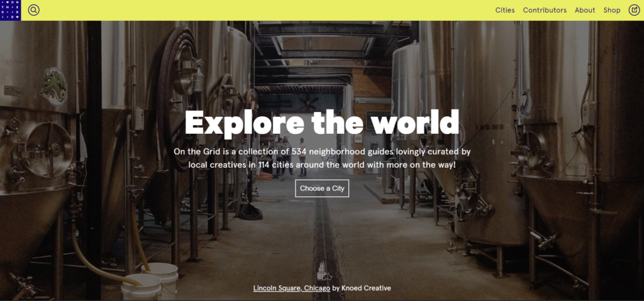The width and height of the screenshot is (644, 301).
Task: Follow the Lincoln Square, Chicago link
Action: (x=292, y=288)
